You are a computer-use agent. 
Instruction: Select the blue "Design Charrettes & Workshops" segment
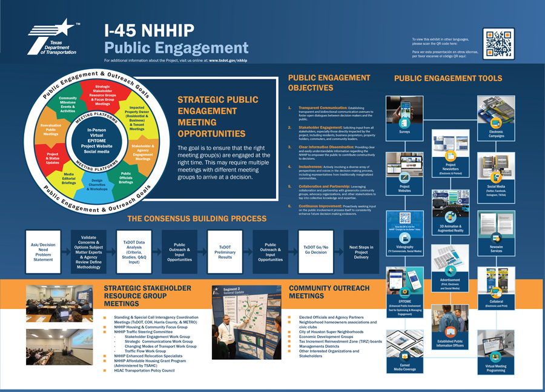(x=97, y=185)
